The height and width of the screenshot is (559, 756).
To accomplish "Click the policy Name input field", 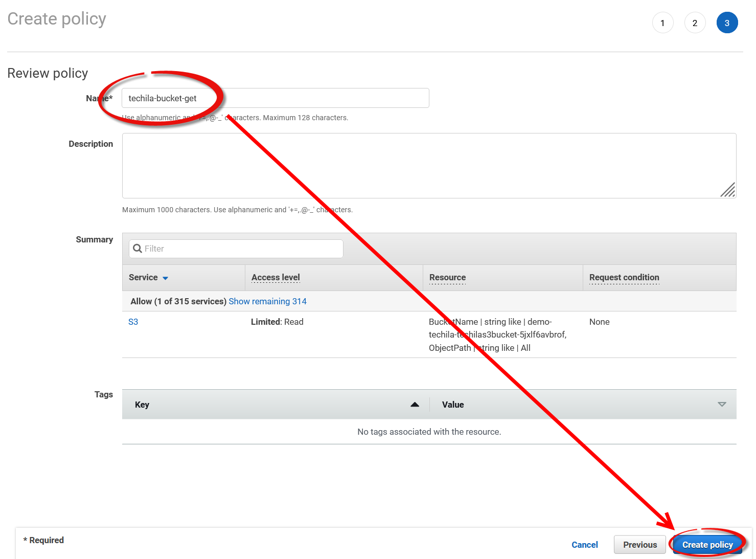I will 307,98.
